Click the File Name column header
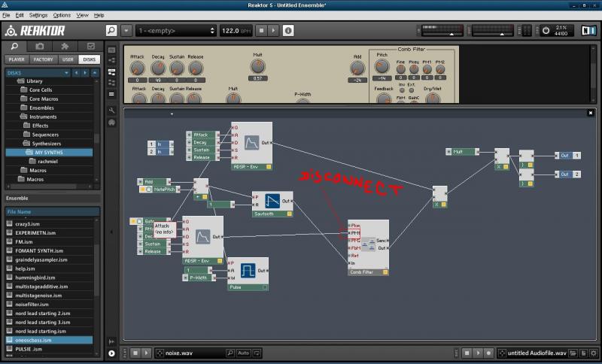 (x=52, y=212)
